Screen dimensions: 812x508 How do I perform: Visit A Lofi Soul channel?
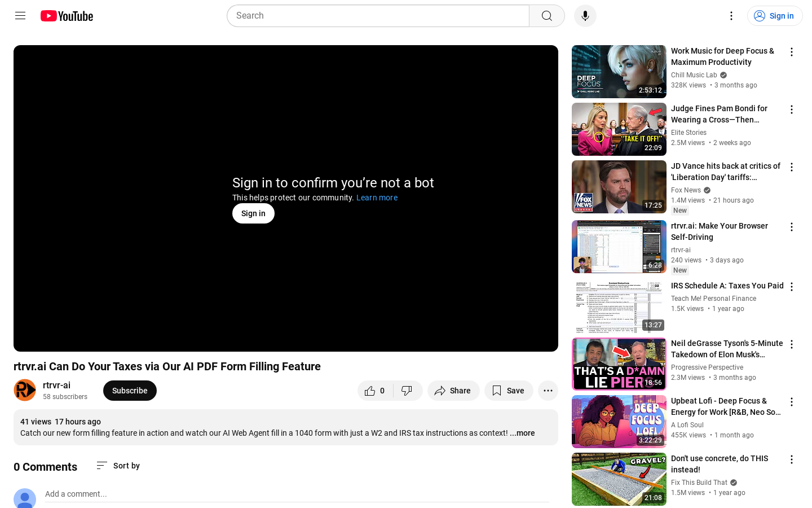pos(687,425)
